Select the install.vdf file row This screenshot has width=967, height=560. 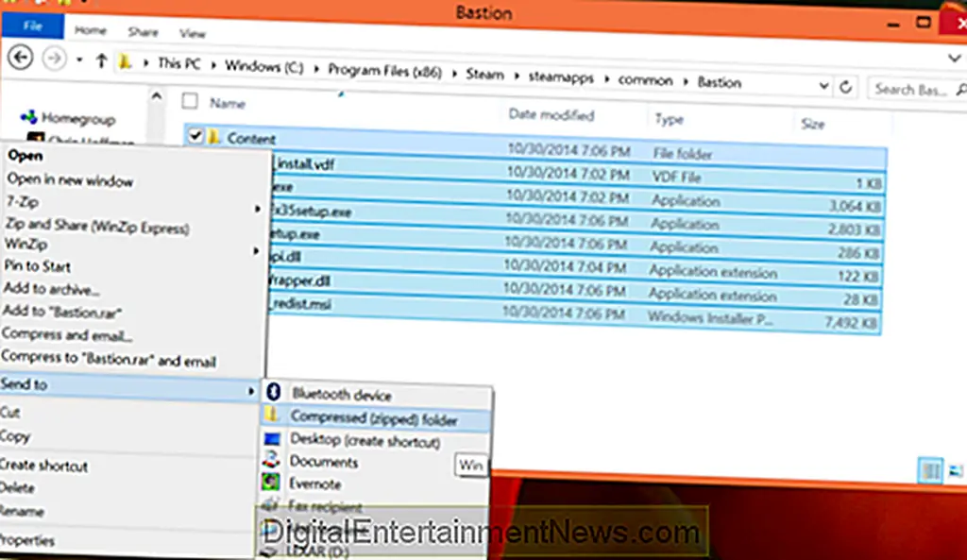[x=578, y=170]
